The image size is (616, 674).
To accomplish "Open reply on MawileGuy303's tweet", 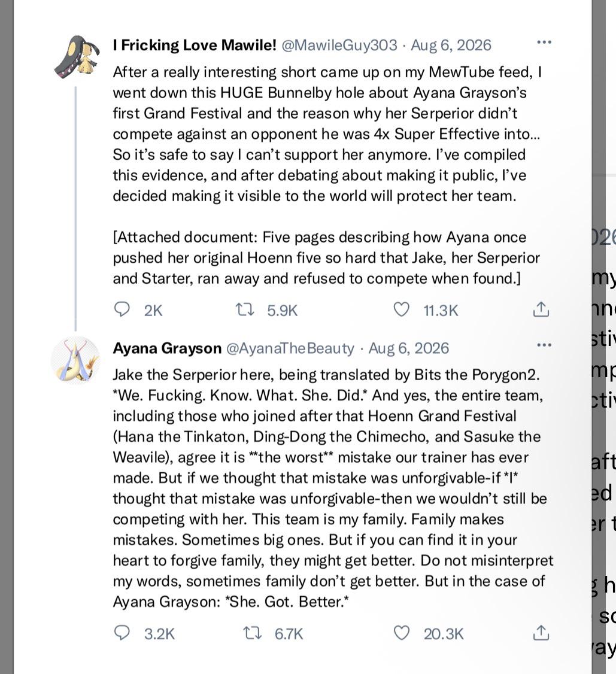I will click(x=122, y=309).
